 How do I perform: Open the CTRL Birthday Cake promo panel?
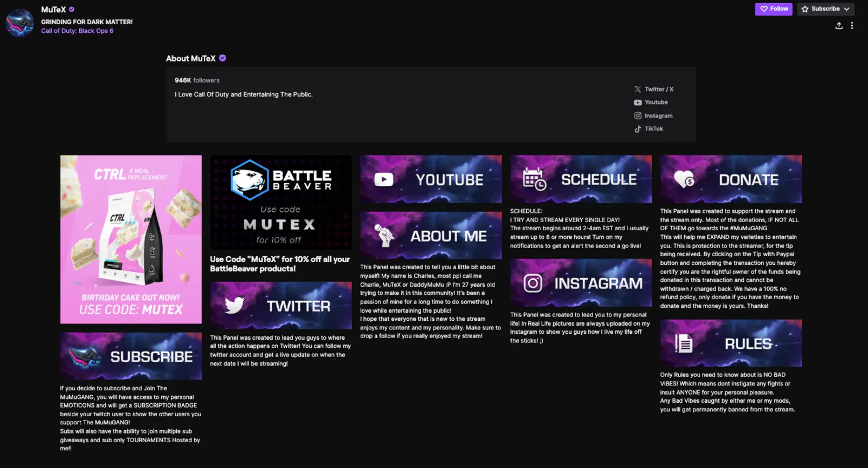tap(131, 239)
